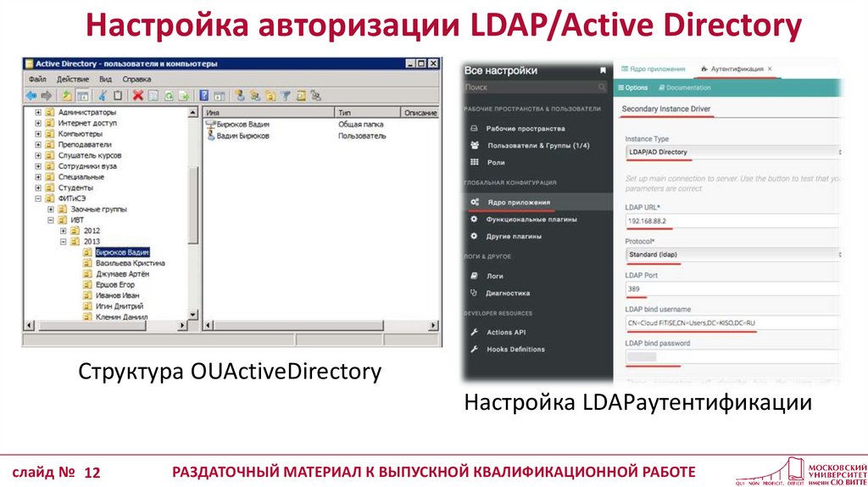This screenshot has width=868, height=487.
Task: Expand the Заочные группы tree node
Action: (50, 210)
